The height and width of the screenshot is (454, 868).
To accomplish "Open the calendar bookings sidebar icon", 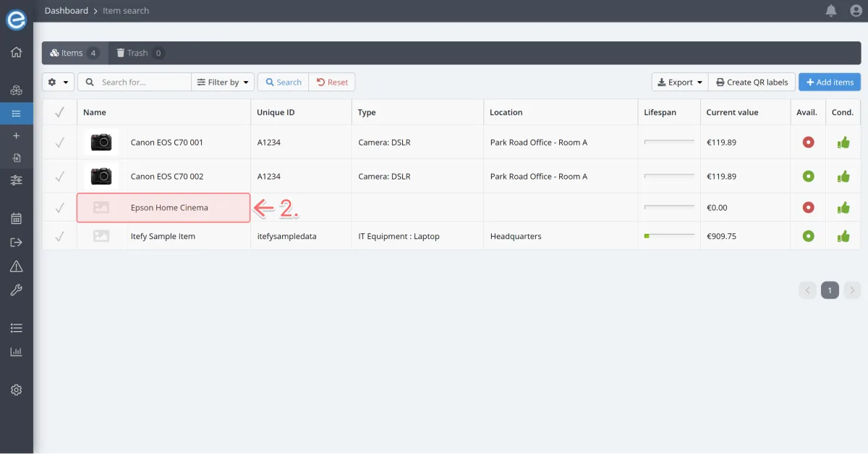I will tap(16, 218).
